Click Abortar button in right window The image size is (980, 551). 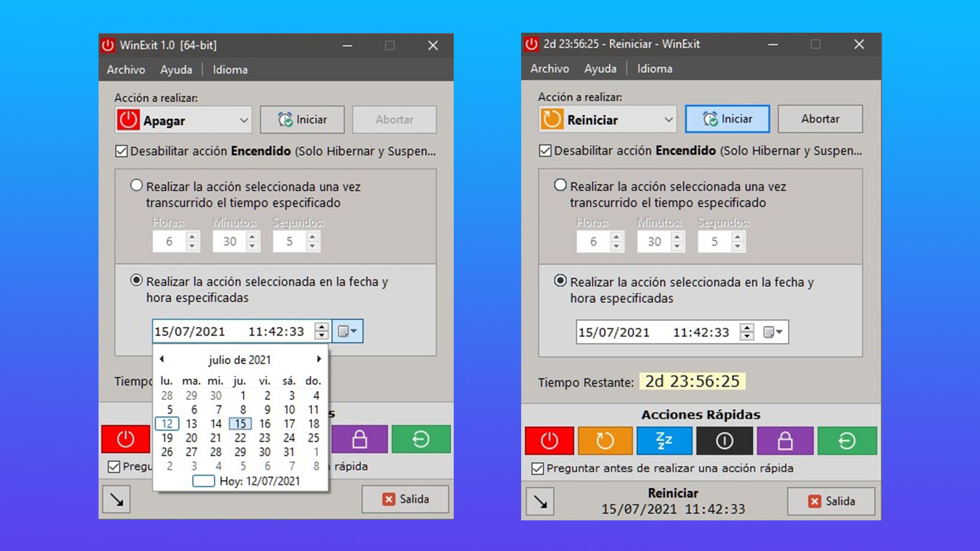820,119
